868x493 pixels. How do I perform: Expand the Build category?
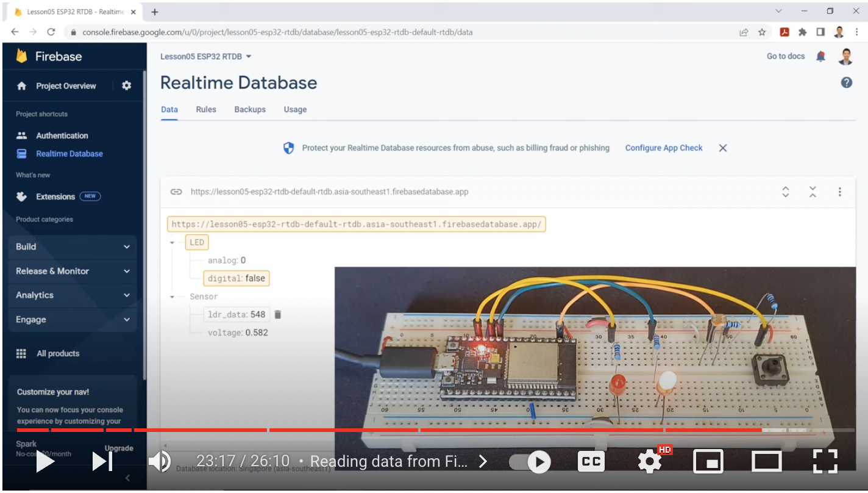point(73,246)
